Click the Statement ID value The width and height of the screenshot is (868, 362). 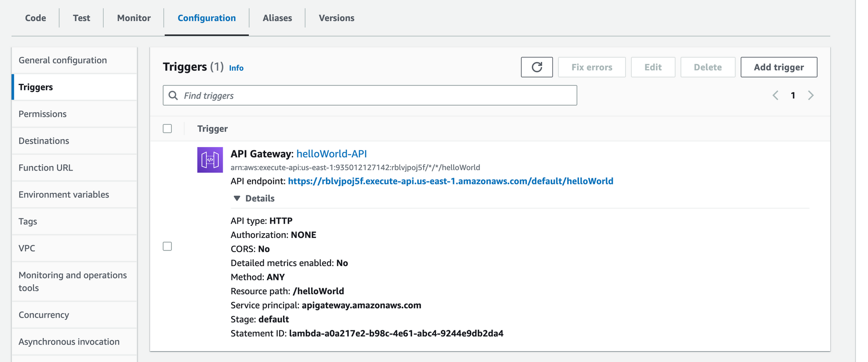pyautogui.click(x=396, y=333)
